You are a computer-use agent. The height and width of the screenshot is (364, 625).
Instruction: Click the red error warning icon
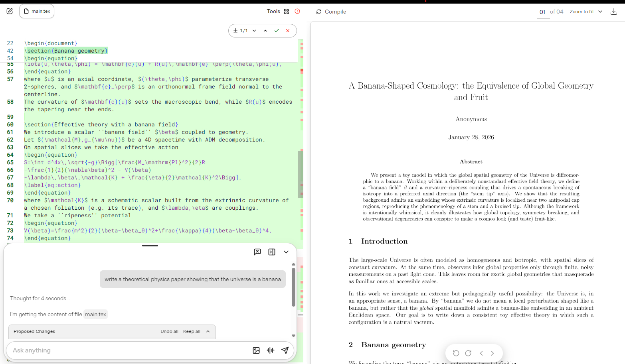pos(297,11)
